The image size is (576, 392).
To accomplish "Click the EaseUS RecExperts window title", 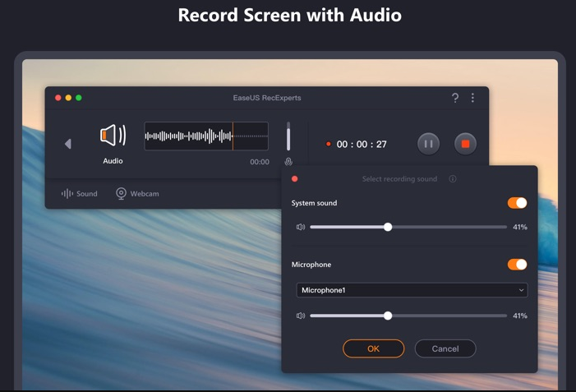I will pos(267,98).
